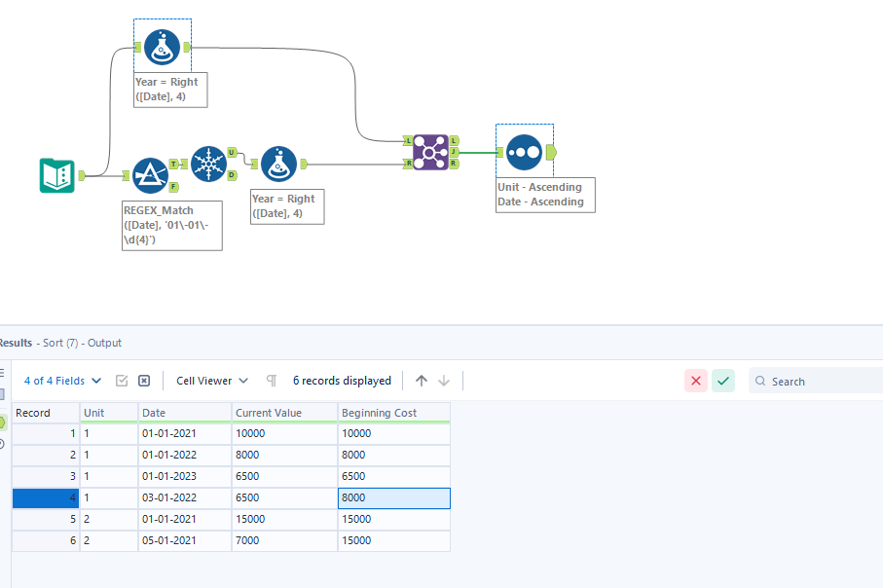
Task: Click the Beginning Cost column header
Action: (394, 412)
